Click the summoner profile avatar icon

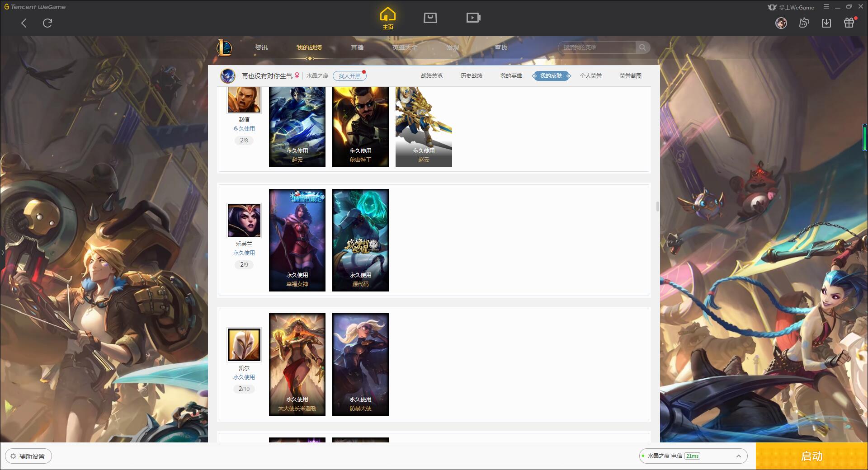[x=228, y=76]
